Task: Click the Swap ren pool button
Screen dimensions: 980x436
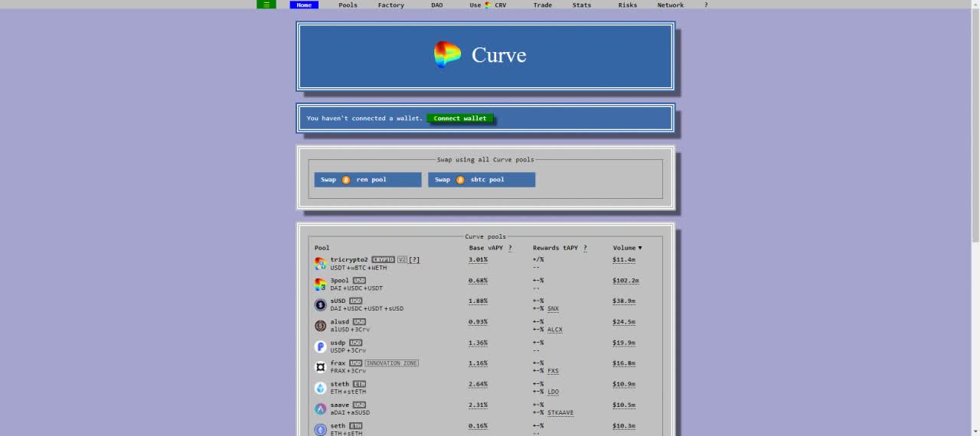Action: click(367, 180)
